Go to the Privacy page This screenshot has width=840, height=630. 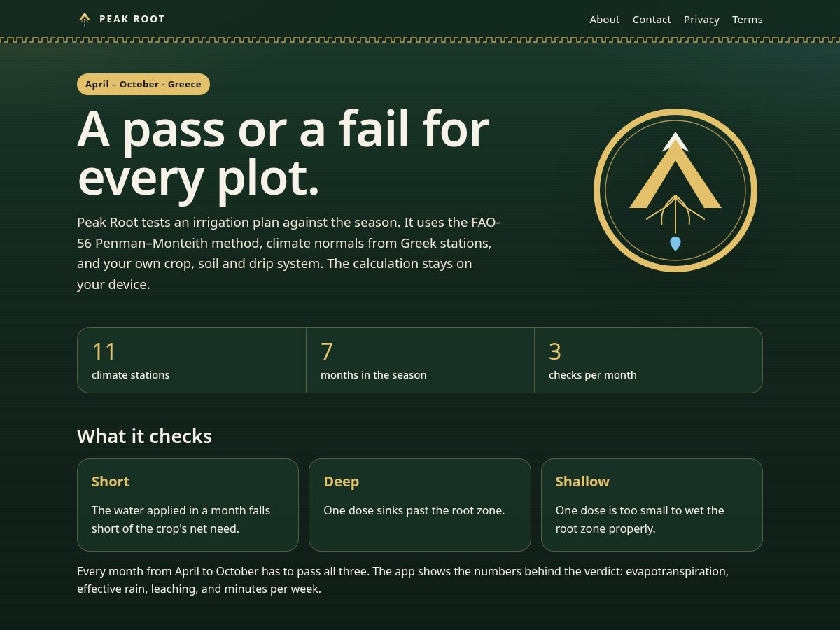point(701,20)
